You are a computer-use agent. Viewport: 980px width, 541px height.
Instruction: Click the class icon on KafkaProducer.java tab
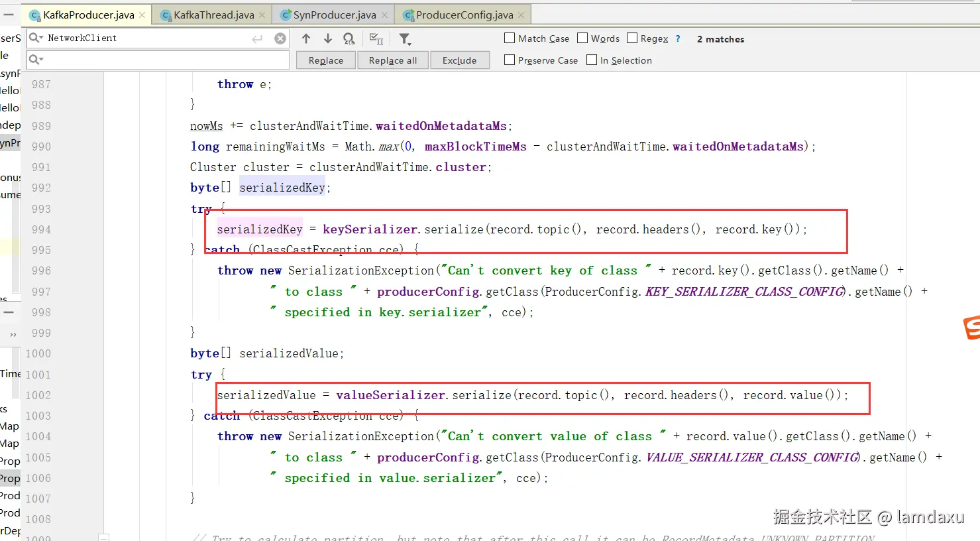pyautogui.click(x=36, y=15)
